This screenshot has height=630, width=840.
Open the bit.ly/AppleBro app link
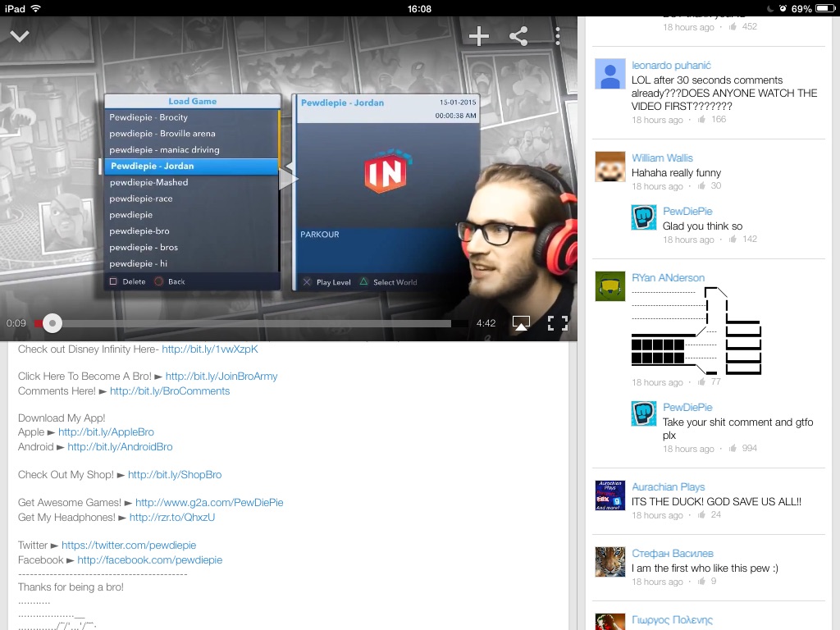click(x=106, y=432)
